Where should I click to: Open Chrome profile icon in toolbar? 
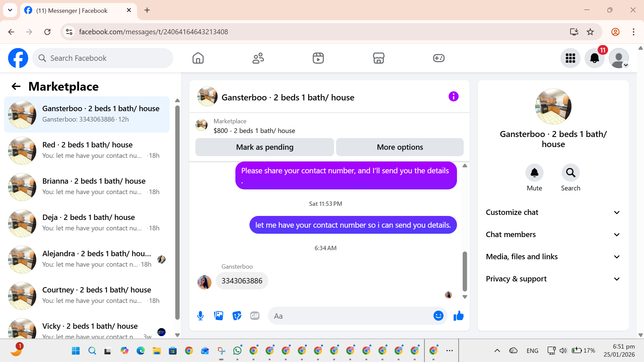[615, 32]
